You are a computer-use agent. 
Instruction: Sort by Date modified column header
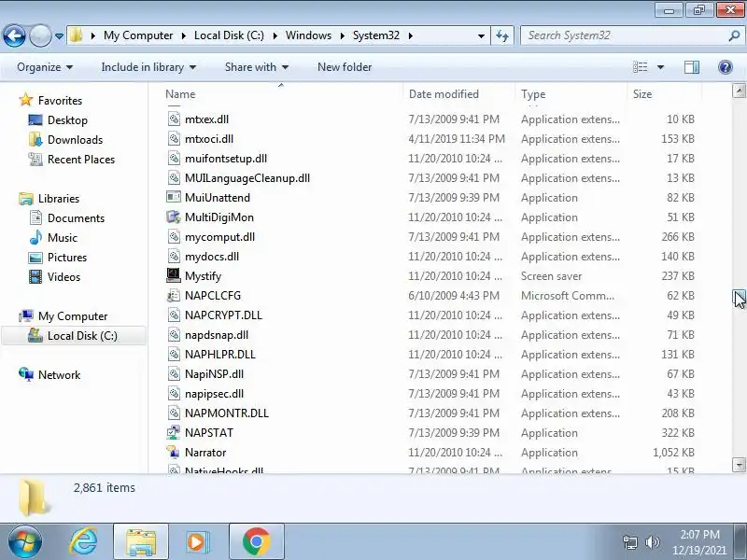coord(459,94)
